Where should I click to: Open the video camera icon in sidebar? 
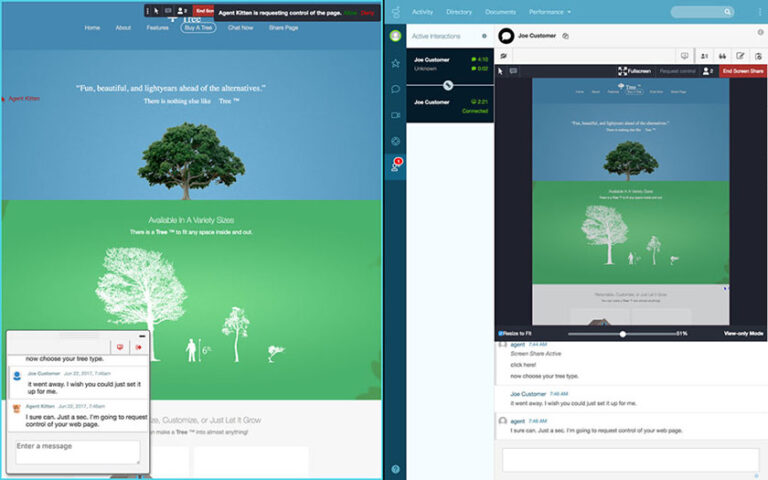pos(395,115)
